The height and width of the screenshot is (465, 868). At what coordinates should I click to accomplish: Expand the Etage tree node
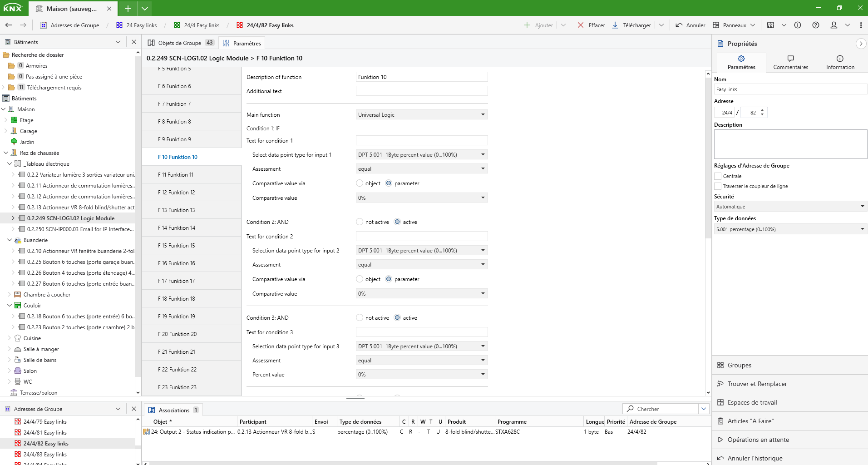click(6, 120)
